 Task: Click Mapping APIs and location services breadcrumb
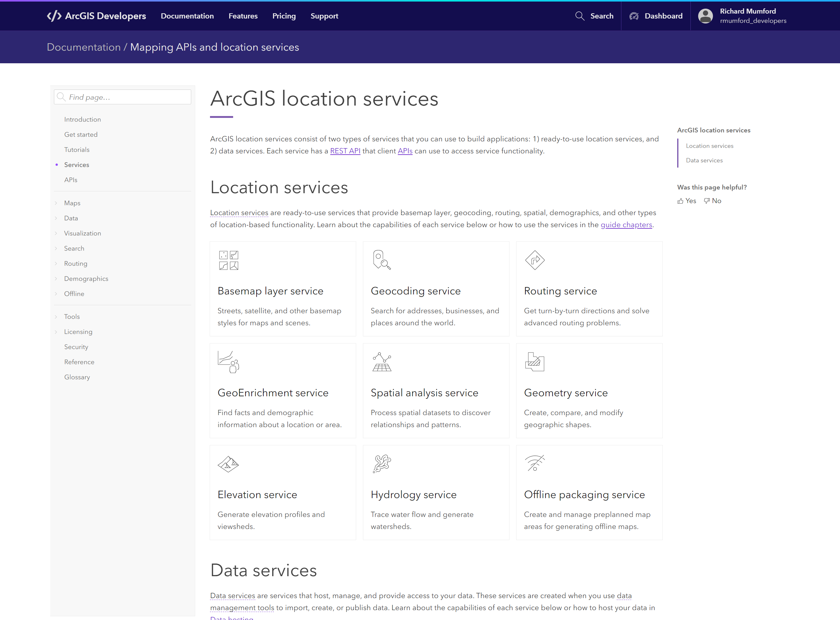click(x=215, y=47)
